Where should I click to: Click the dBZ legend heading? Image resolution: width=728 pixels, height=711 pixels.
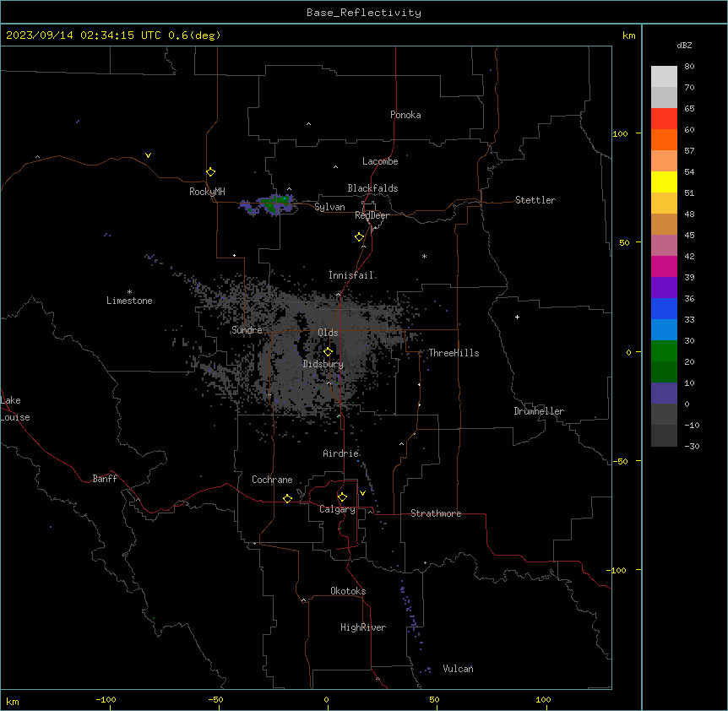[684, 45]
